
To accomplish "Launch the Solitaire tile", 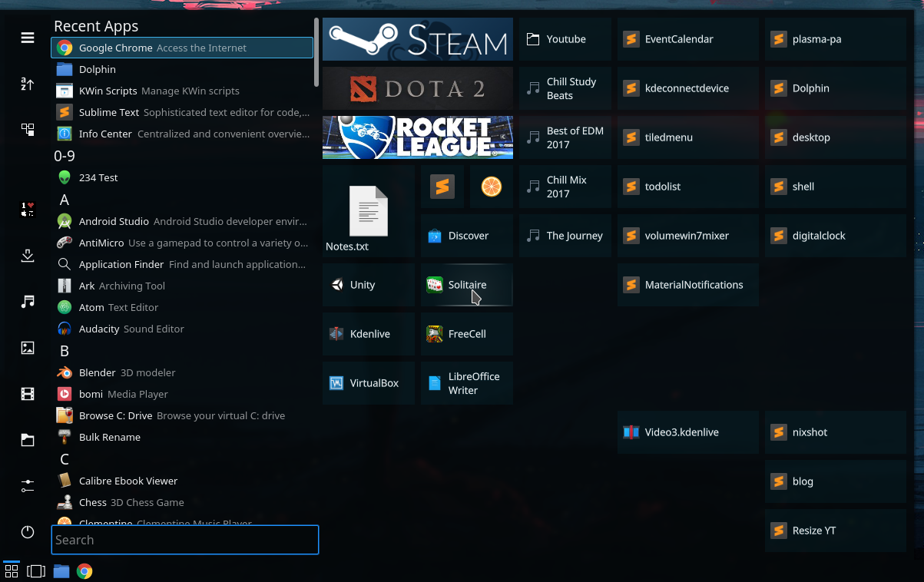I will pyautogui.click(x=467, y=285).
